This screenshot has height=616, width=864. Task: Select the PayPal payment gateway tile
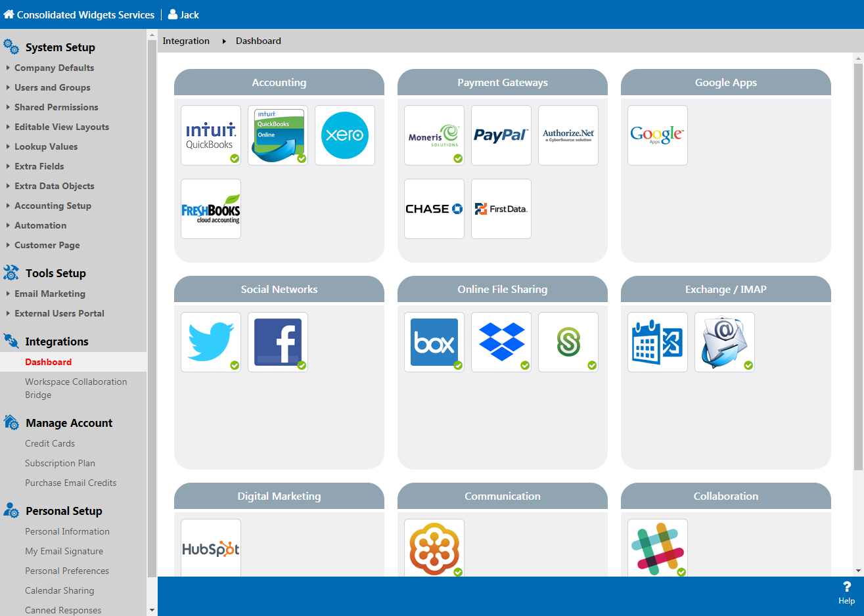pos(501,135)
